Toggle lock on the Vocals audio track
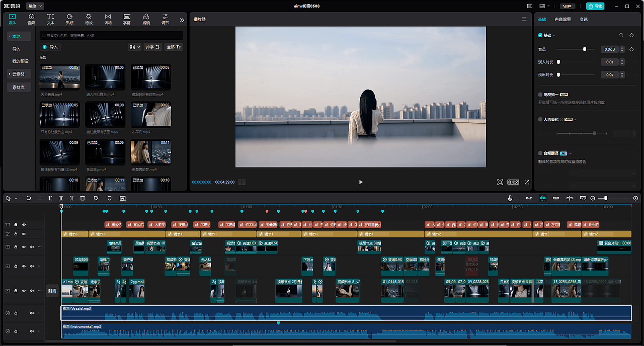The height and width of the screenshot is (346, 644). [x=16, y=313]
